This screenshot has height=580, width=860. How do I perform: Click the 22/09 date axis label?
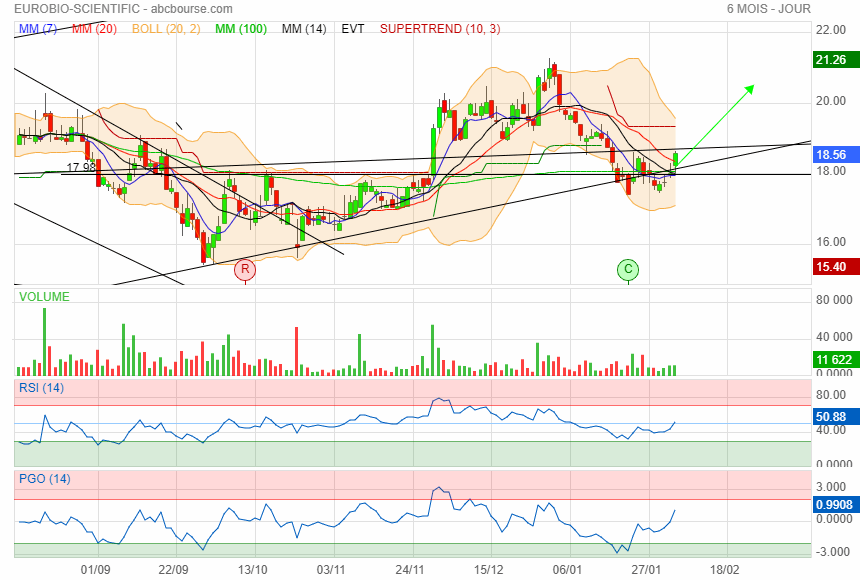(x=173, y=570)
